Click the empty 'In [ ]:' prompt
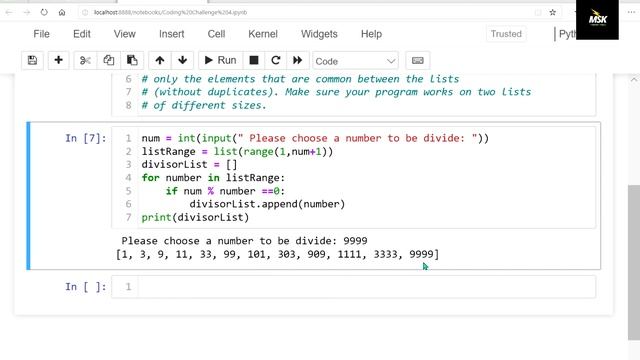Screen dimensions: 640x360 pyautogui.click(x=86, y=287)
